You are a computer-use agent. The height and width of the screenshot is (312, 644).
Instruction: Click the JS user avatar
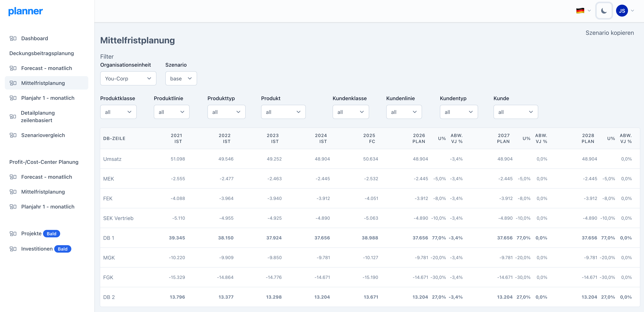pyautogui.click(x=622, y=11)
